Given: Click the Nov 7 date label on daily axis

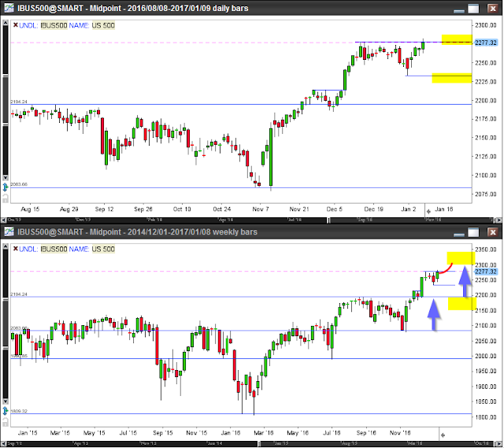Looking at the screenshot, I should tap(261, 209).
